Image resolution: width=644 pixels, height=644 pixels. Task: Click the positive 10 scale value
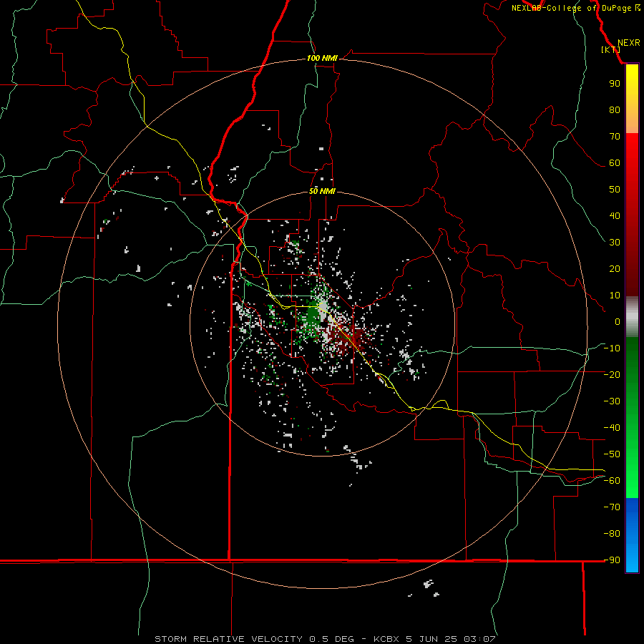click(x=615, y=296)
